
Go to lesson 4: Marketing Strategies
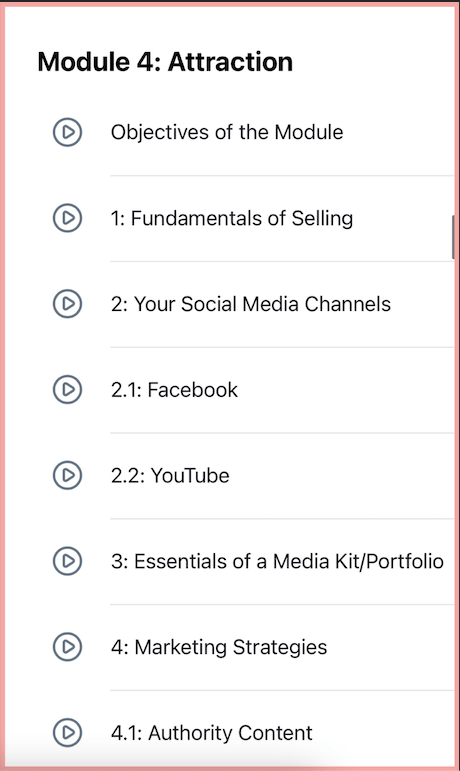click(x=219, y=647)
